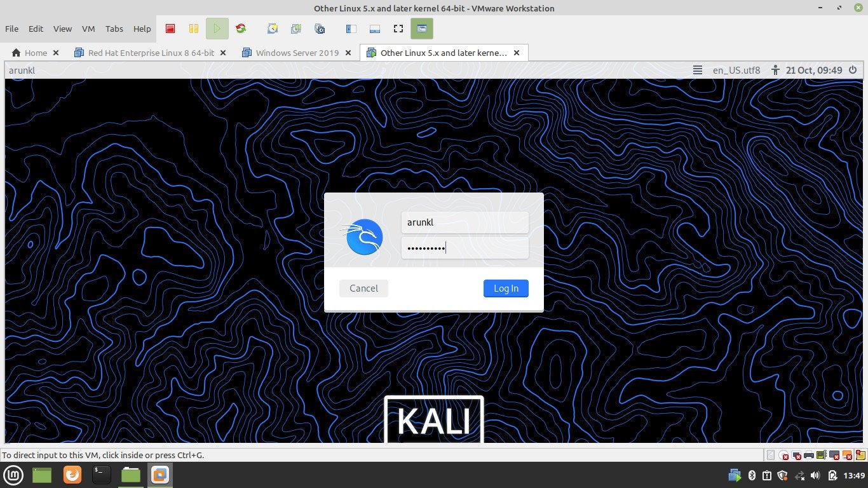Launch Firefox from the taskbar
This screenshot has width=868, height=488.
tap(72, 475)
